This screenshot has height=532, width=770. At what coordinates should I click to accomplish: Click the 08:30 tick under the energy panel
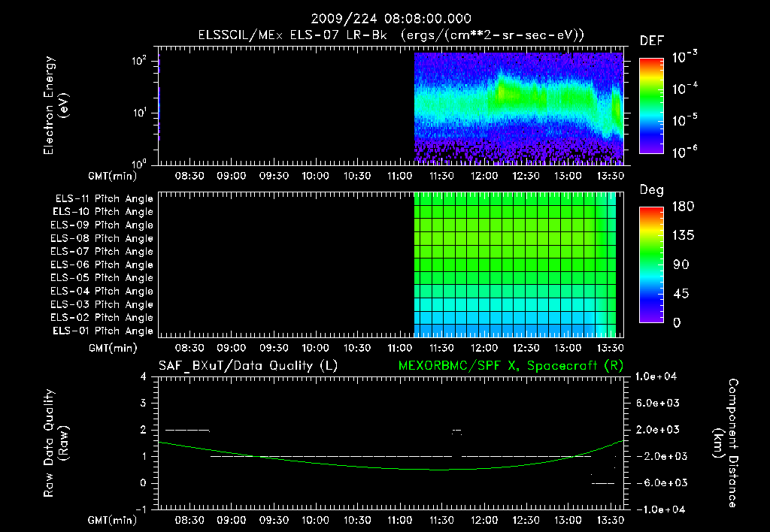point(189,176)
